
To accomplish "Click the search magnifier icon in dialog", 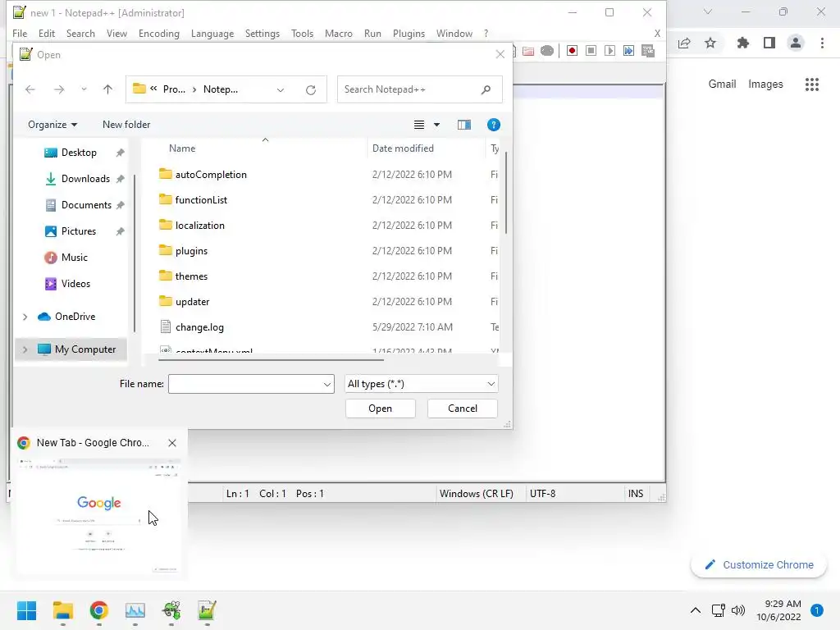I will [x=486, y=89].
